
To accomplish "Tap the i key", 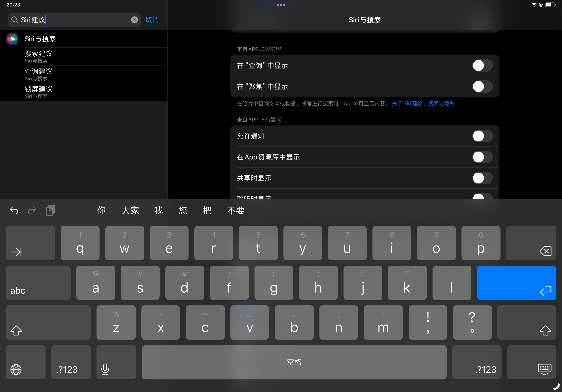I will (x=392, y=243).
